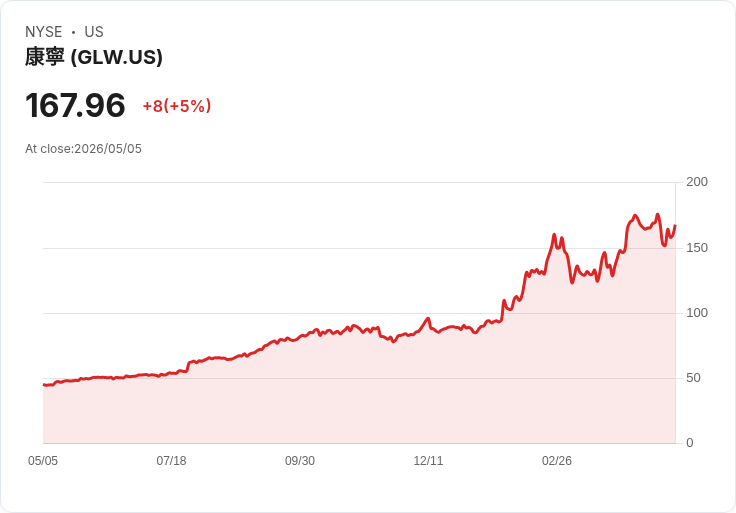Click the US market label

tap(94, 32)
